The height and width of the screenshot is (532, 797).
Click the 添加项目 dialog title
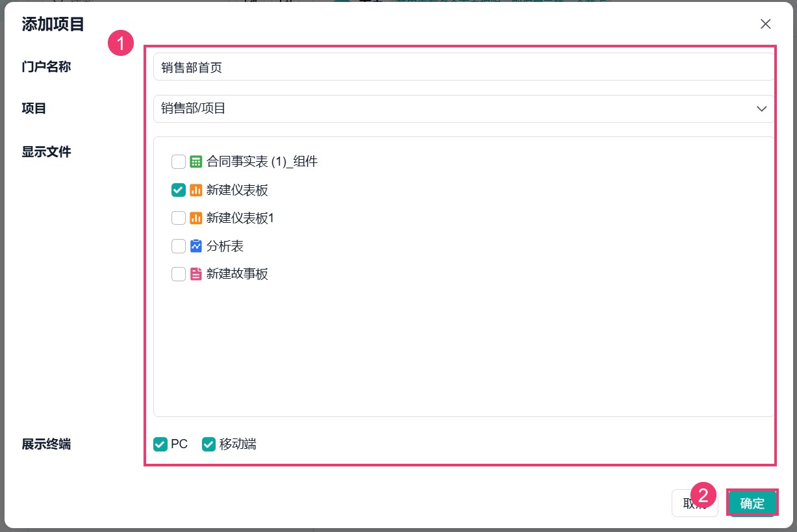53,25
